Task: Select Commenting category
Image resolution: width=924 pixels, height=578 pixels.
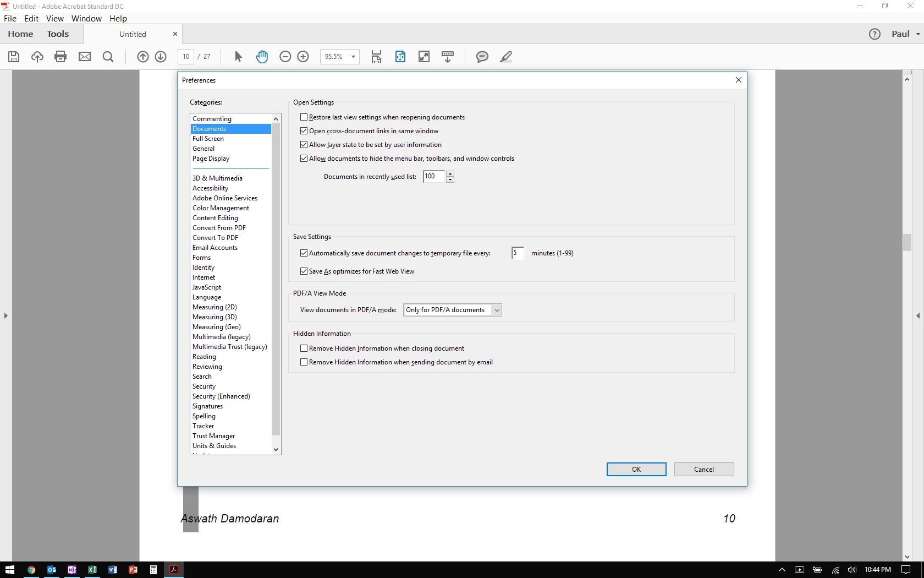Action: pos(230,119)
